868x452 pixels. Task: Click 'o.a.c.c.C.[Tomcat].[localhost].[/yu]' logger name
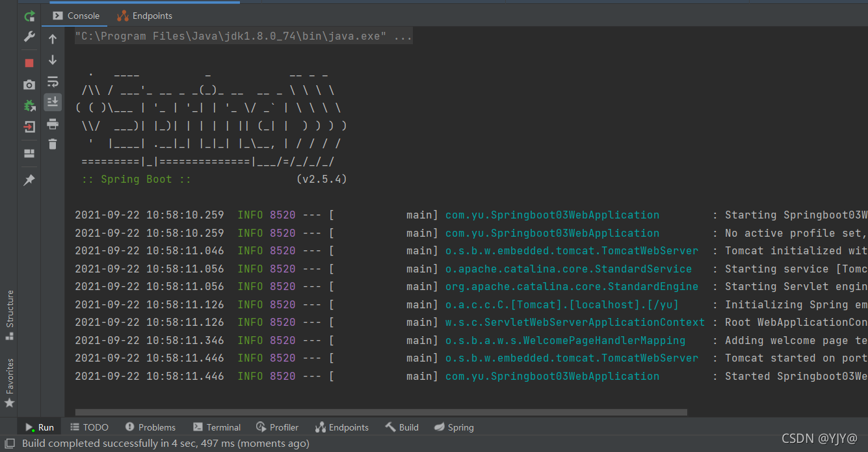(562, 304)
